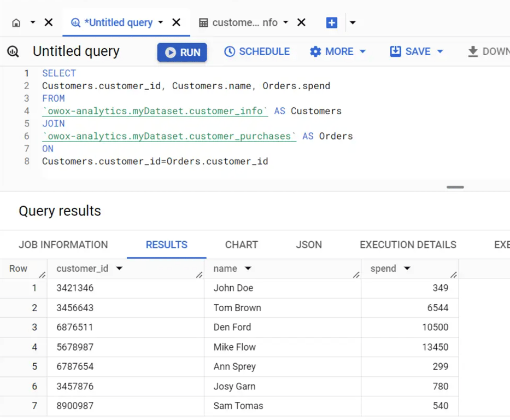Switch to the Chart tab
Image resolution: width=510 pixels, height=420 pixels.
pos(242,244)
